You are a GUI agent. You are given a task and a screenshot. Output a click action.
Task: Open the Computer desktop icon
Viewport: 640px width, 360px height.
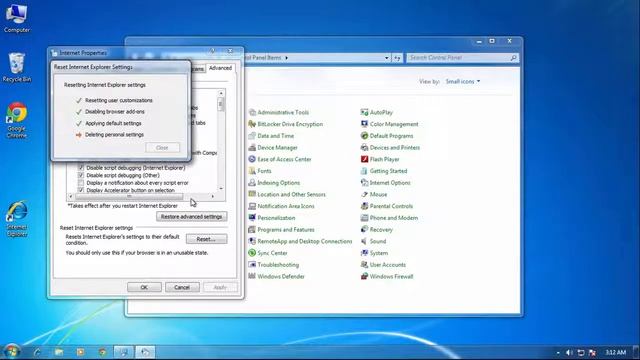pyautogui.click(x=17, y=18)
